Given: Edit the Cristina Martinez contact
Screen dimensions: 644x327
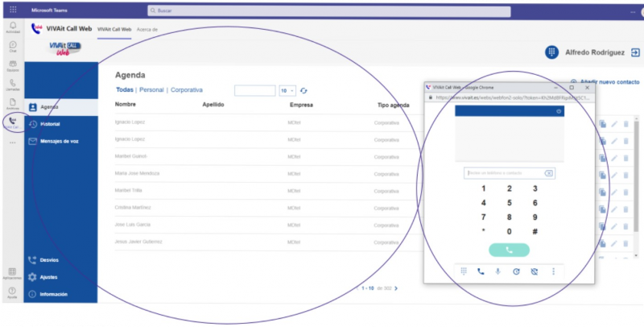Looking at the screenshot, I should [614, 209].
